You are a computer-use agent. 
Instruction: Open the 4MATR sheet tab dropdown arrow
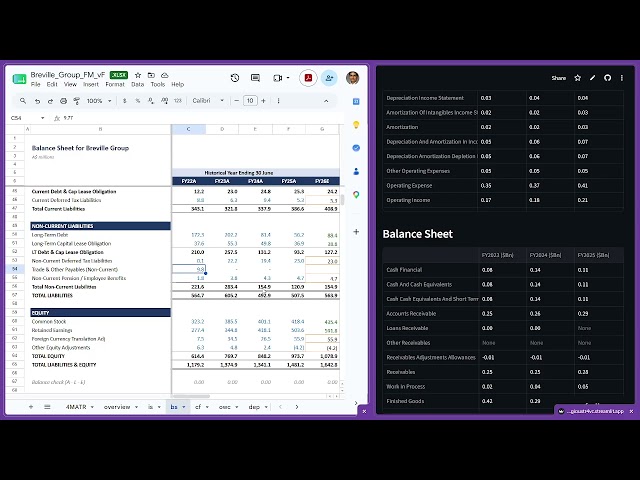click(92, 407)
